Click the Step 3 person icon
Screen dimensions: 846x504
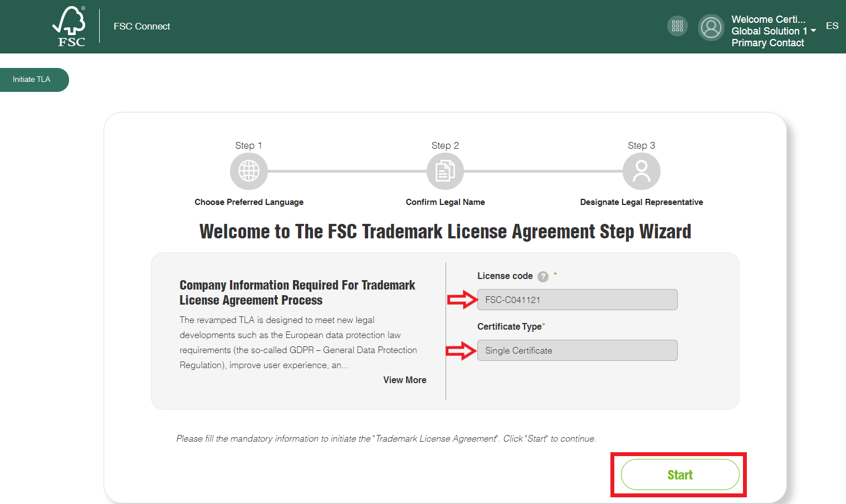[642, 171]
